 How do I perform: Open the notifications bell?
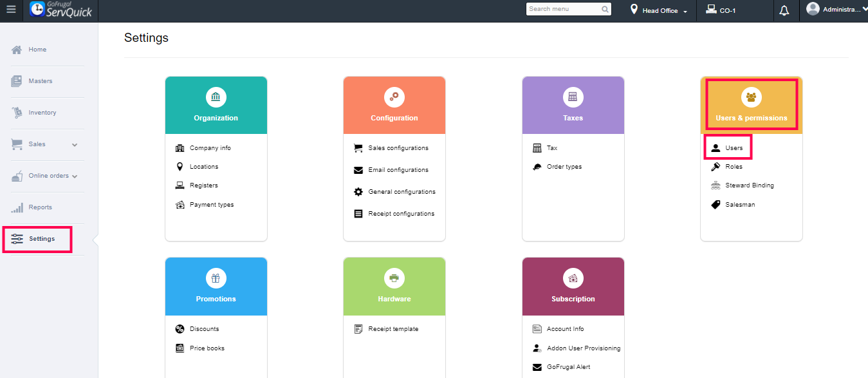[784, 11]
